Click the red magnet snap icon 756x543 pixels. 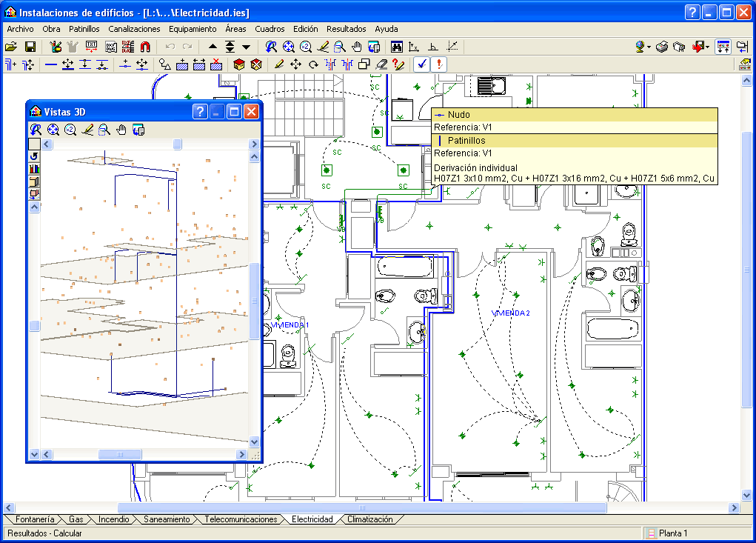(145, 47)
